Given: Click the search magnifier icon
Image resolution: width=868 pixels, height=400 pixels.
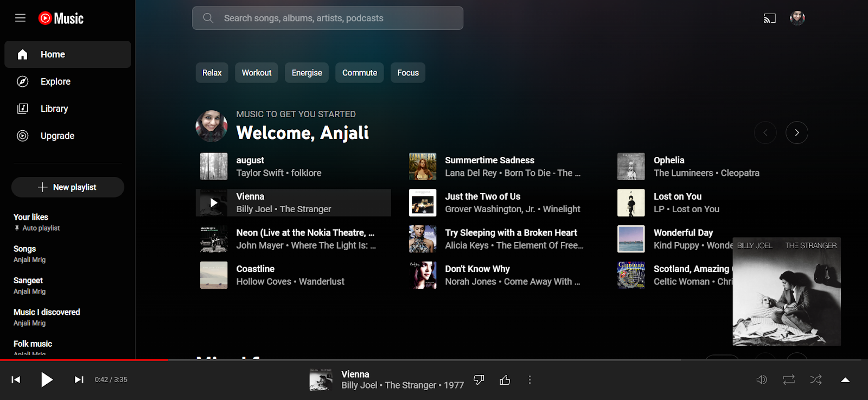Looking at the screenshot, I should click(x=208, y=18).
